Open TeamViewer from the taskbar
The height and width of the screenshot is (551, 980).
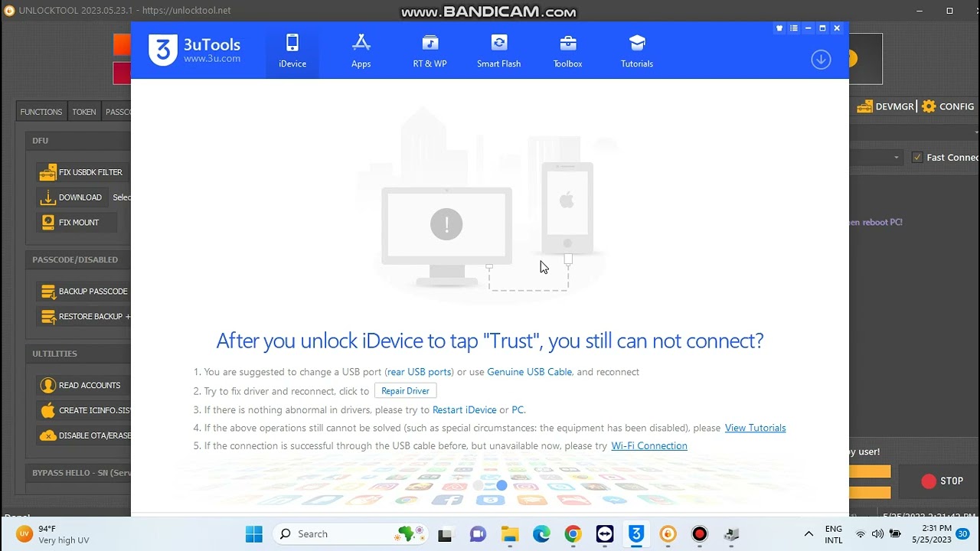[x=605, y=534]
